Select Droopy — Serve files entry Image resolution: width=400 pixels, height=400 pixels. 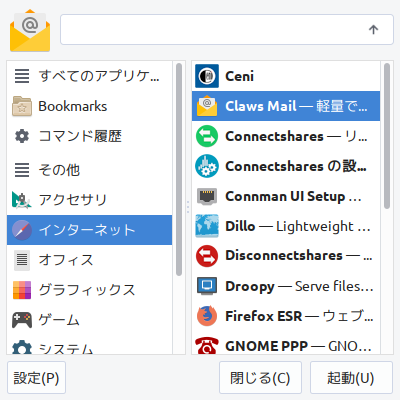[x=286, y=286]
